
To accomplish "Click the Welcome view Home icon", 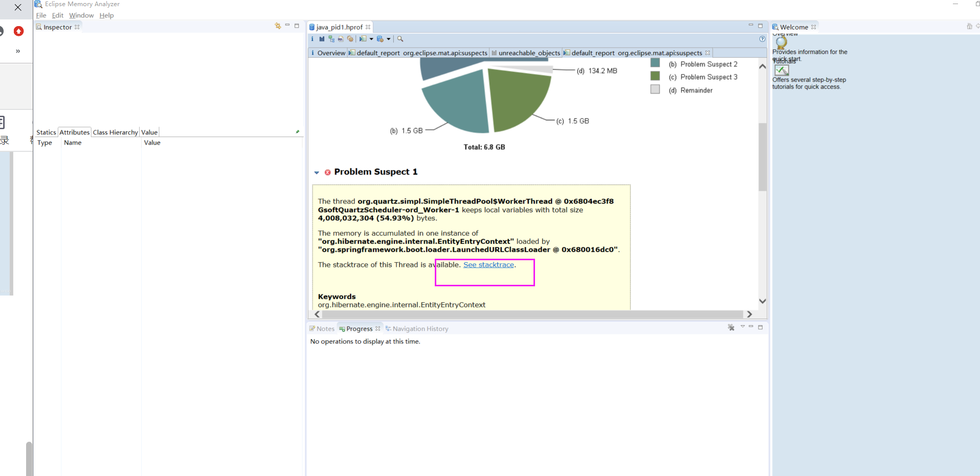I will coord(969,26).
